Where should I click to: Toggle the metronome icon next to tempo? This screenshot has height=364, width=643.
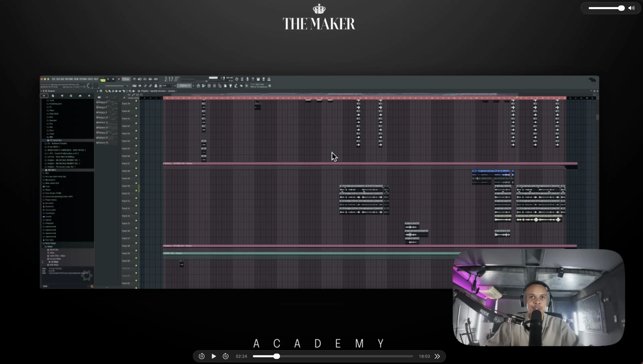click(x=134, y=79)
